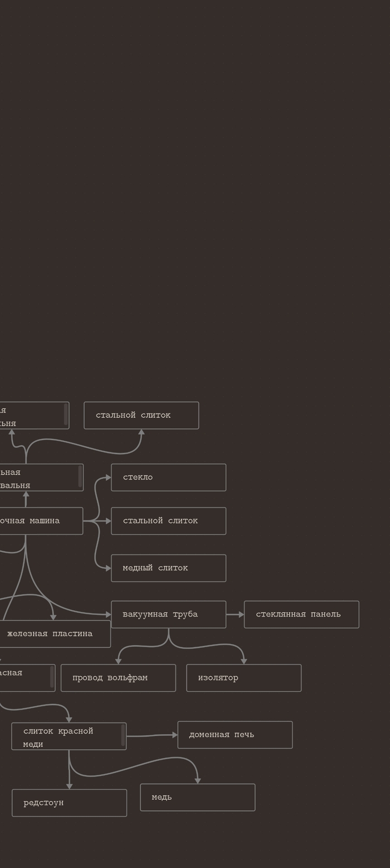Image resolution: width=390 pixels, height=868 pixels.
Task: Click стальной слиток node above стекло
Action: [x=141, y=416]
